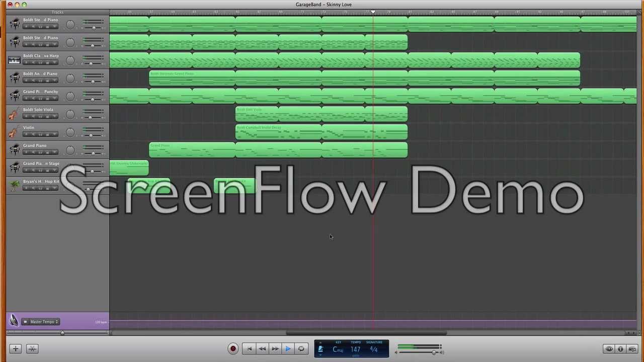The width and height of the screenshot is (644, 362).
Task: Lock the Boldt Cla...va Harp track
Action: click(47, 62)
